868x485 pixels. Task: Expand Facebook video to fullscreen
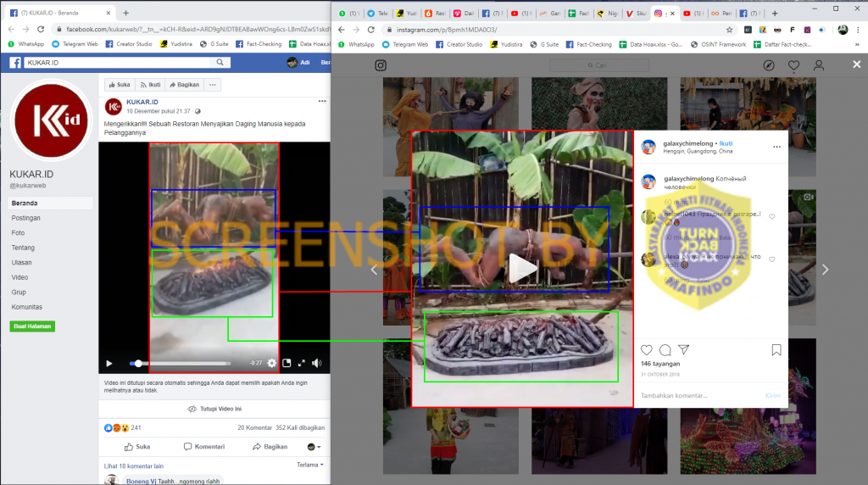point(302,363)
